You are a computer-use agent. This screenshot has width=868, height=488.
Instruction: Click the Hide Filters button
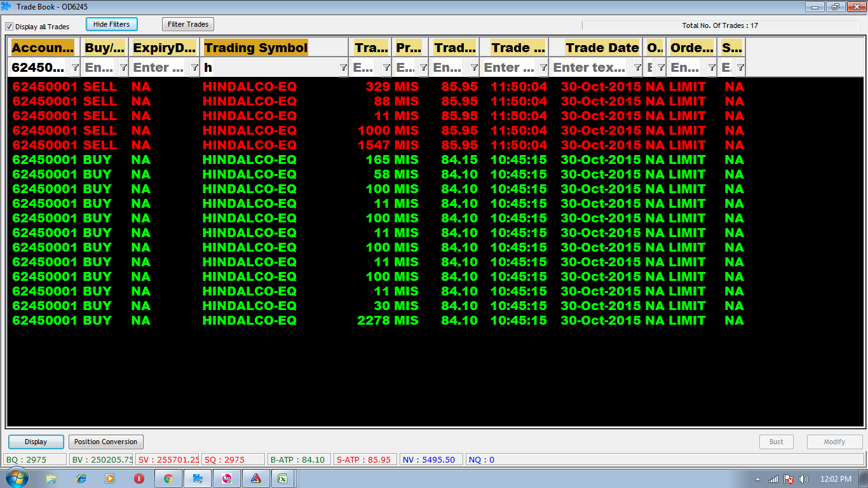click(111, 24)
